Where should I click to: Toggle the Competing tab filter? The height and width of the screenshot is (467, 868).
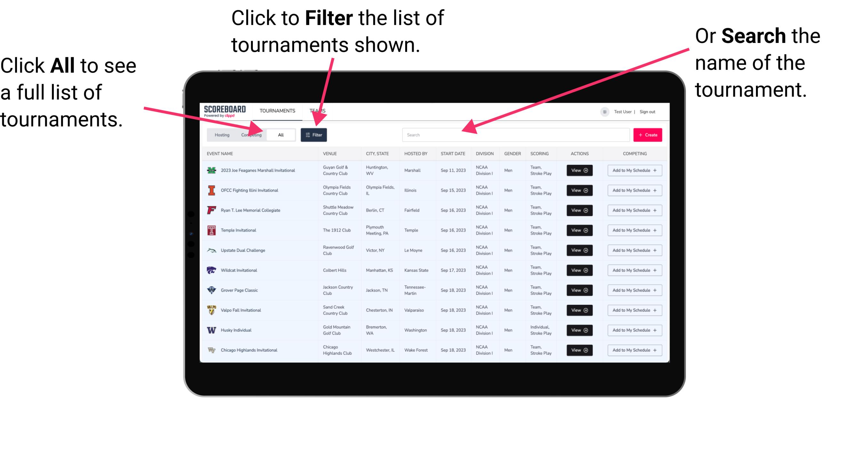tap(251, 134)
